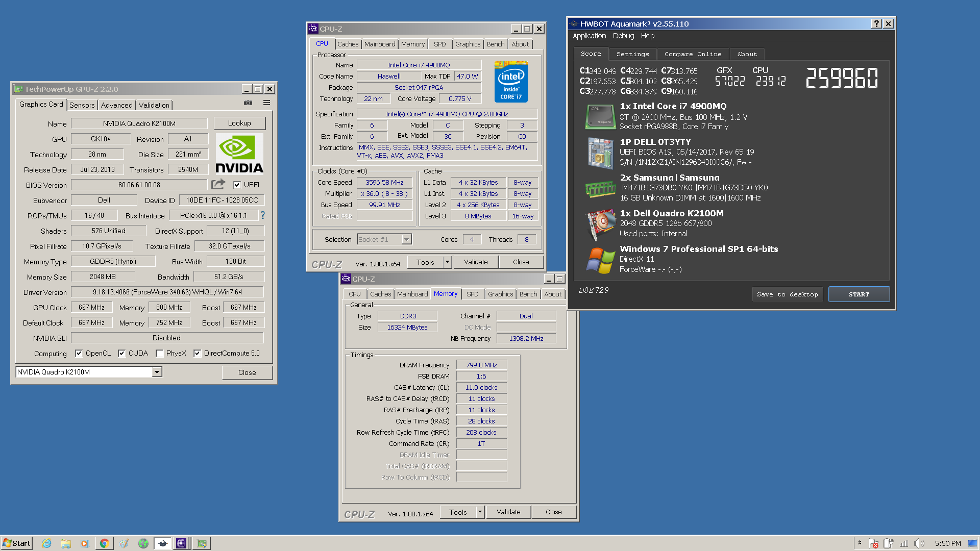Click the NVIDIA logo in GPU-Z
This screenshot has height=551, width=980.
239,154
